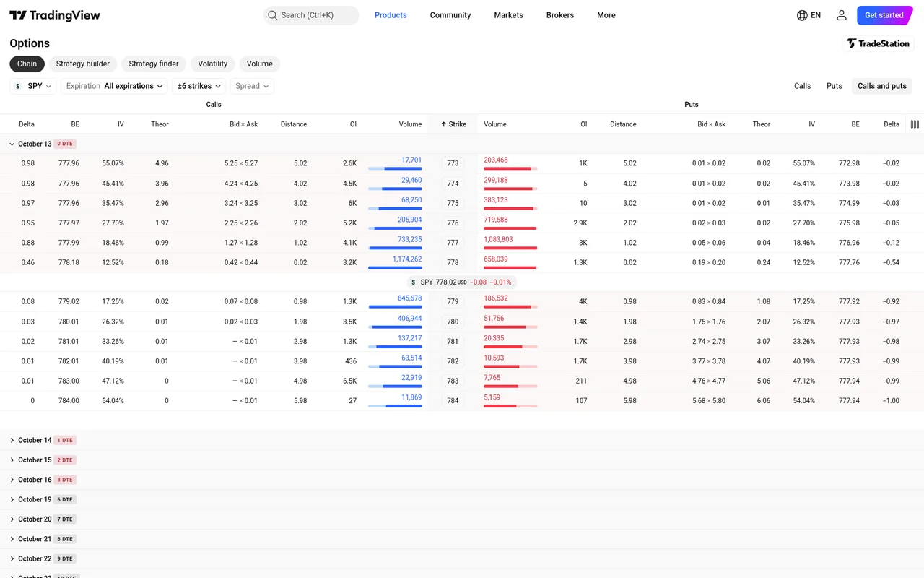This screenshot has height=578, width=924.
Task: Expand the October 15 expiration
Action: pos(12,460)
